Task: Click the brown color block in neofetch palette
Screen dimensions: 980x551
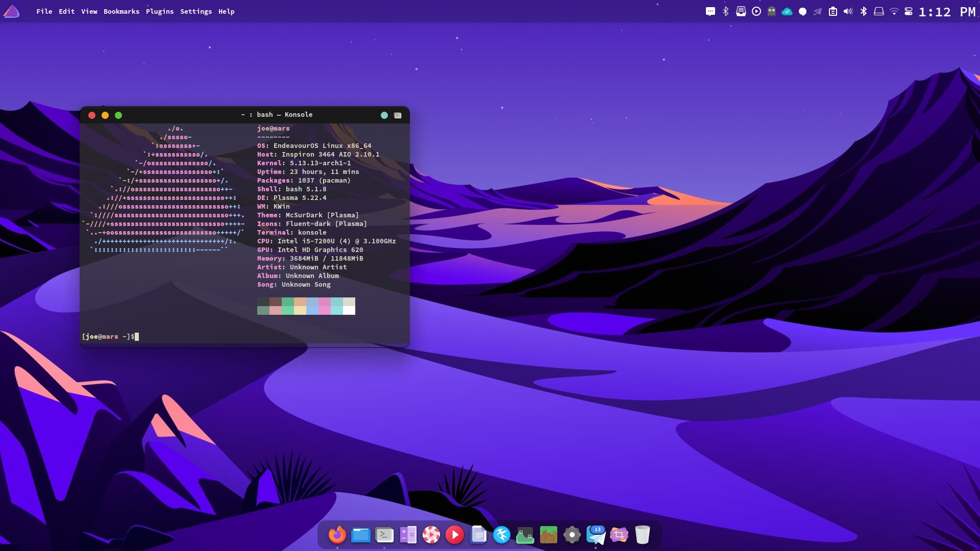Action: tap(276, 302)
